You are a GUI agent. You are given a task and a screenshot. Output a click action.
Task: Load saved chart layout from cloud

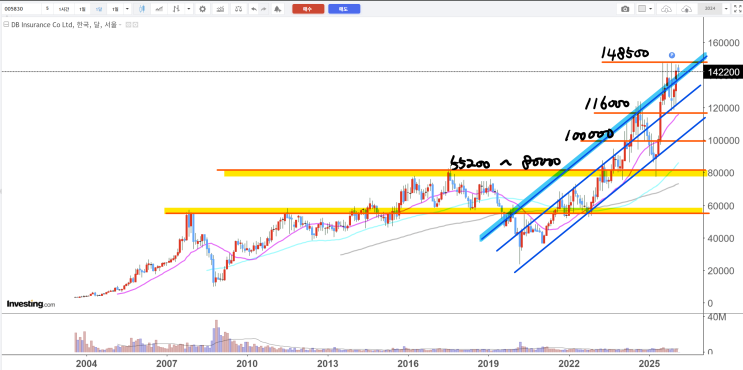pos(667,9)
